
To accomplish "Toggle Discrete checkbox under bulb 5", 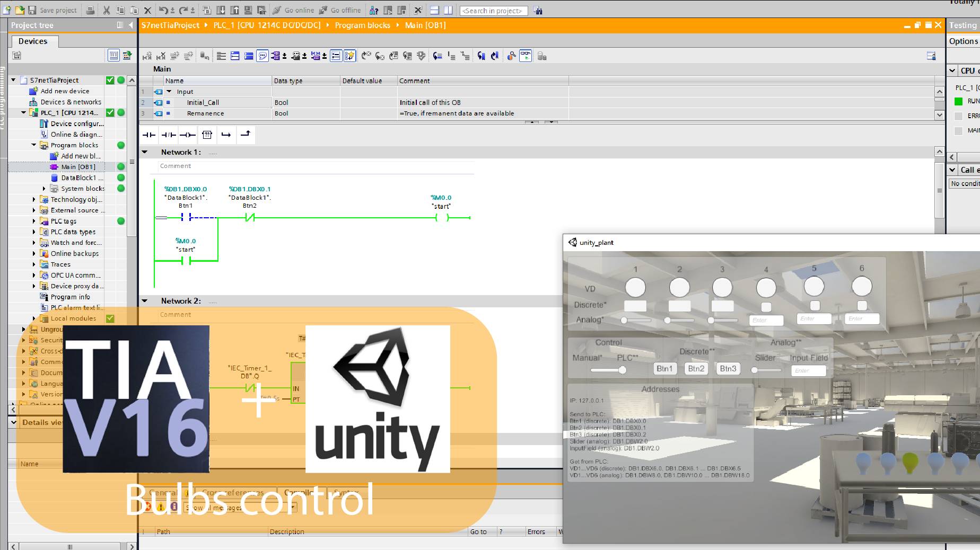I will click(815, 306).
